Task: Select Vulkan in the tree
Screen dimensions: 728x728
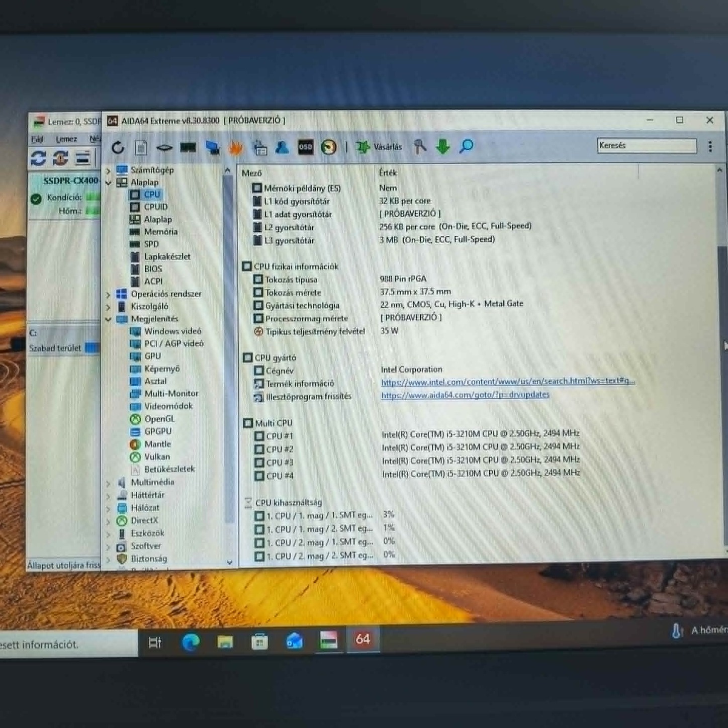Action: click(157, 457)
